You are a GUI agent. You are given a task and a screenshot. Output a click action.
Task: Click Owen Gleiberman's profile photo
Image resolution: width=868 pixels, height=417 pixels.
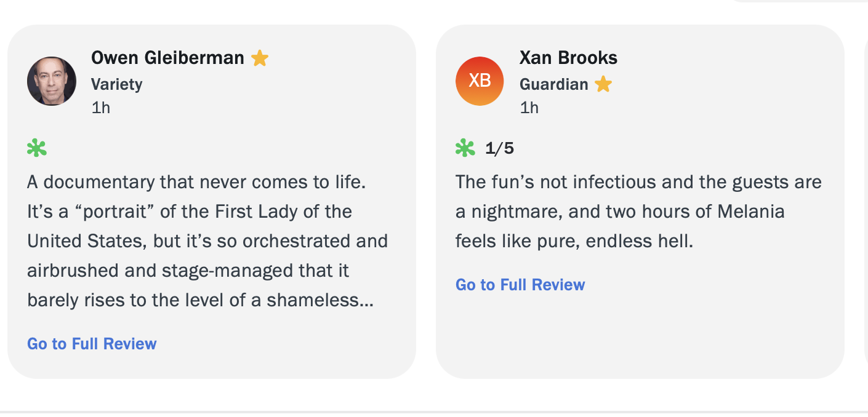(x=52, y=81)
